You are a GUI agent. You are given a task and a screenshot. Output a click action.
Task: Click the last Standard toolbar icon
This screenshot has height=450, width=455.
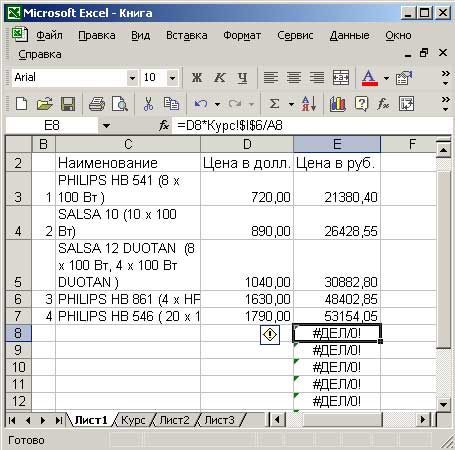(406, 104)
